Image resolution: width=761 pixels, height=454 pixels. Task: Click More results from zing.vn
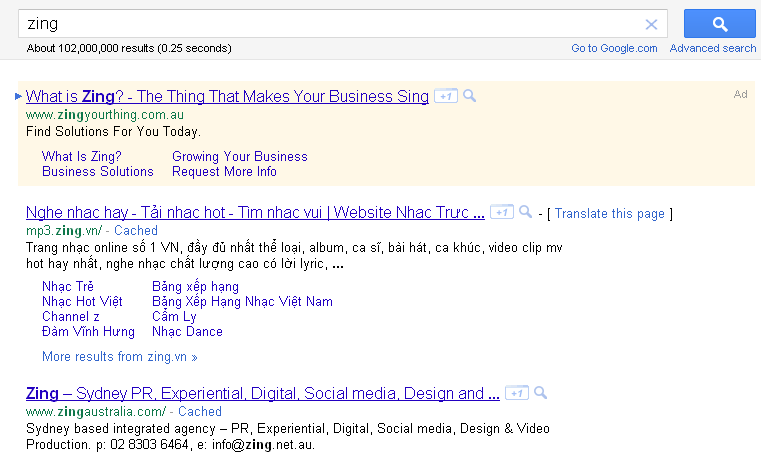click(x=120, y=357)
